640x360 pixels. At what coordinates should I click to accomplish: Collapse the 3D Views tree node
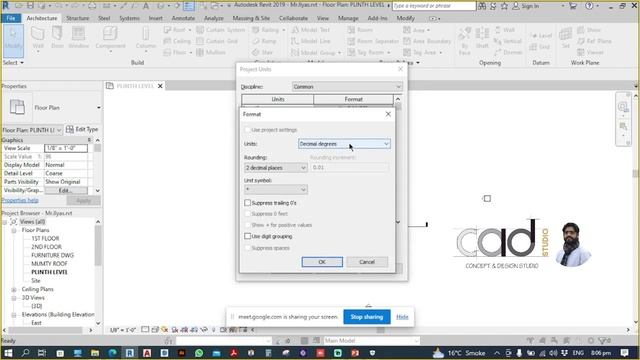[14, 298]
